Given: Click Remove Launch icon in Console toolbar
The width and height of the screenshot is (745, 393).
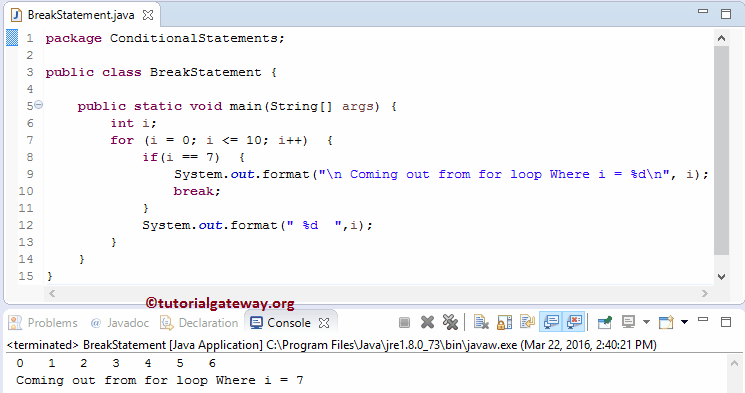Looking at the screenshot, I should [x=428, y=323].
